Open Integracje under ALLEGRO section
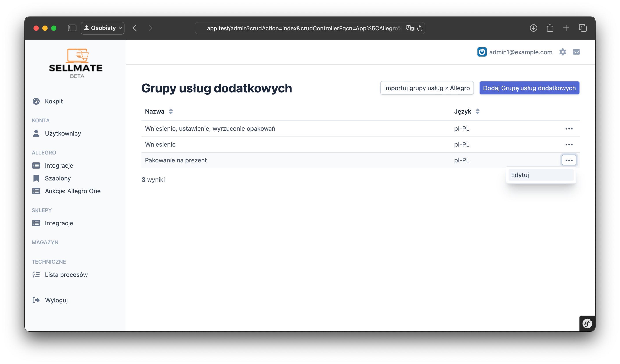The height and width of the screenshot is (364, 620). 59,166
